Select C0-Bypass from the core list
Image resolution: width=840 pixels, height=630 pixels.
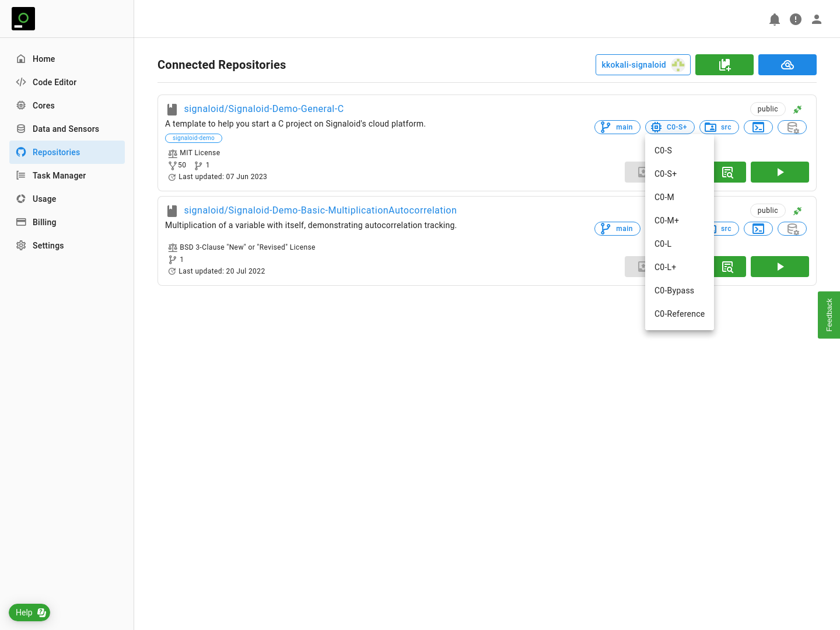click(x=674, y=290)
